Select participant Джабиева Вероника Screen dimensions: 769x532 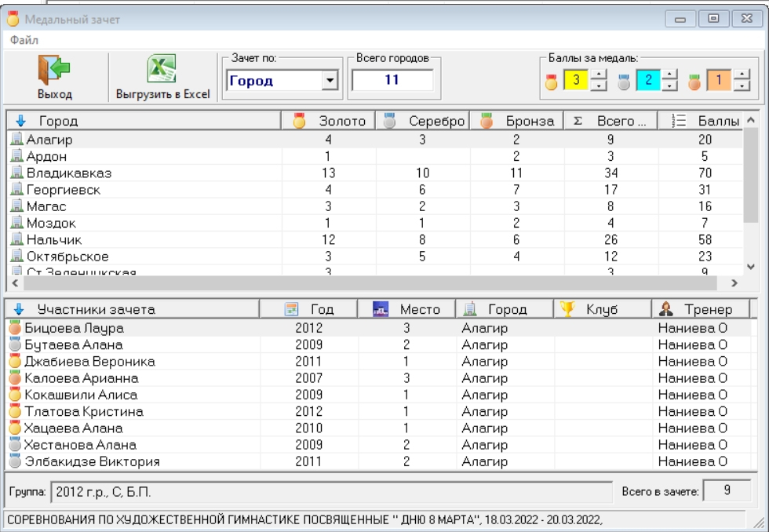click(x=89, y=362)
